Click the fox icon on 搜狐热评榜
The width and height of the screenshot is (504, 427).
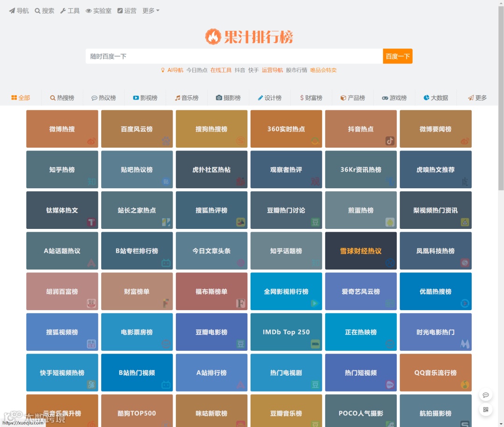click(x=241, y=222)
